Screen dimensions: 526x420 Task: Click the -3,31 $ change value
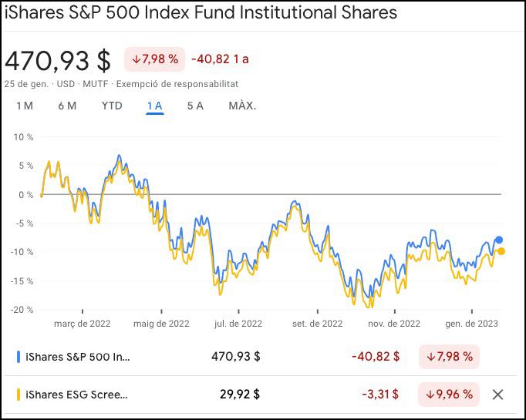point(381,395)
